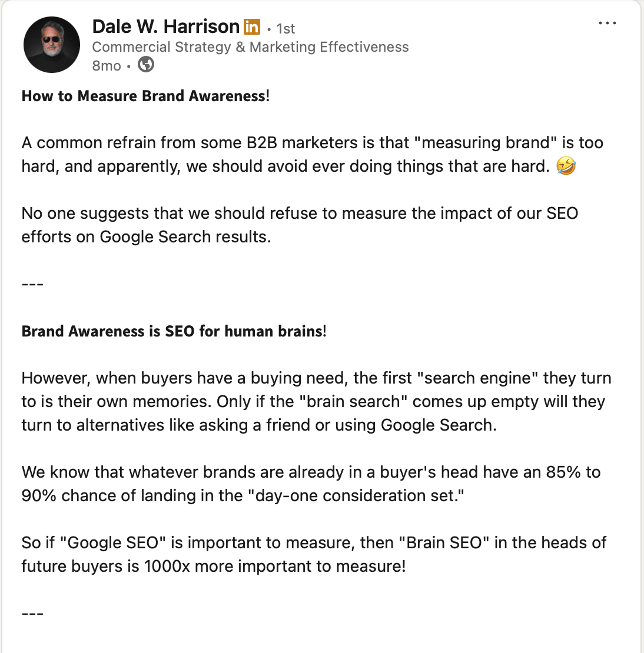Screen dimensions: 644x653
Task: Click the dashed separator above "Brand Awareness is SEO"
Action: pos(32,285)
